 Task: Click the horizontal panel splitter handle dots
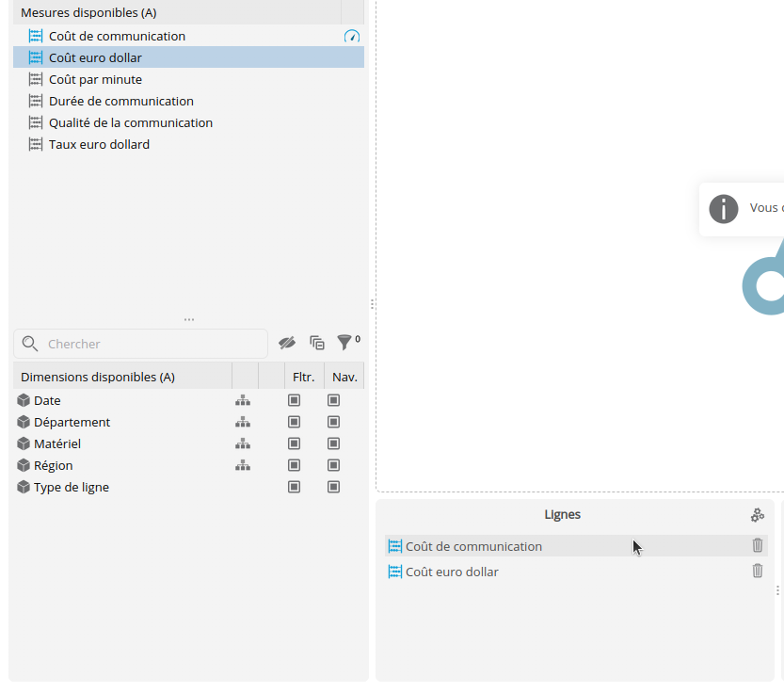pyautogui.click(x=189, y=319)
